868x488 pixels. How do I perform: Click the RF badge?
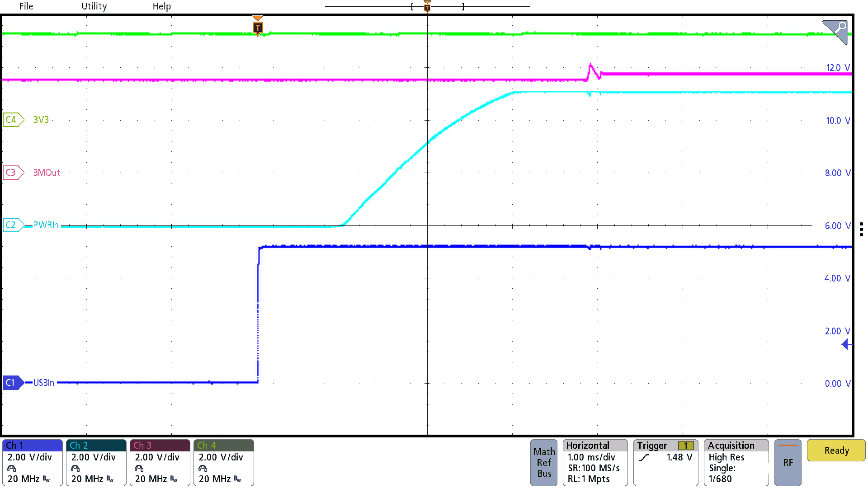(x=788, y=462)
